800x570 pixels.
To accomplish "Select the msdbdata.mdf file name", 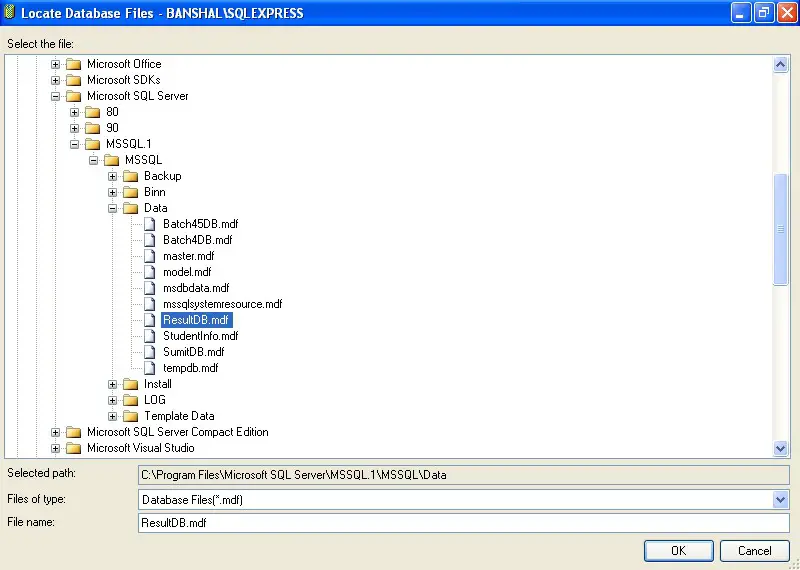I will [196, 288].
